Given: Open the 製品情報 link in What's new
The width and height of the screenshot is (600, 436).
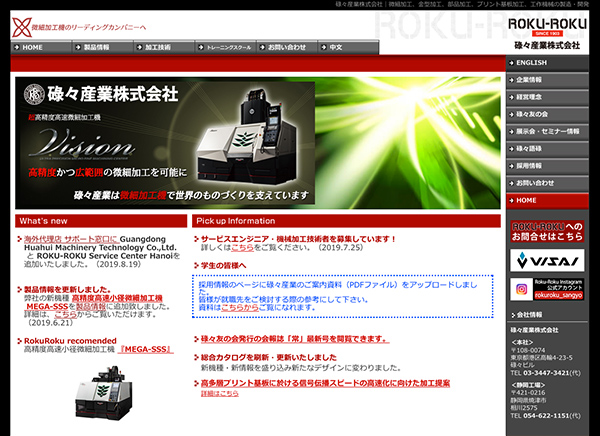Looking at the screenshot, I should [91, 307].
